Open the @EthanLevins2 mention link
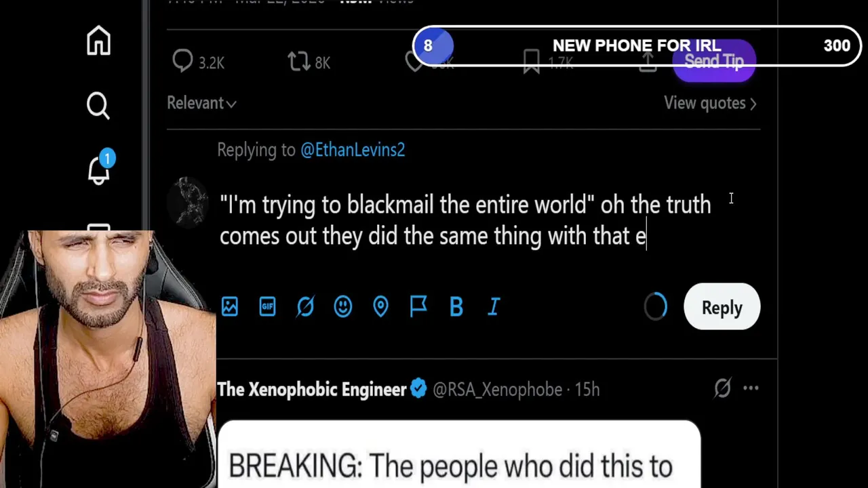Viewport: 868px width, 488px height. click(353, 150)
